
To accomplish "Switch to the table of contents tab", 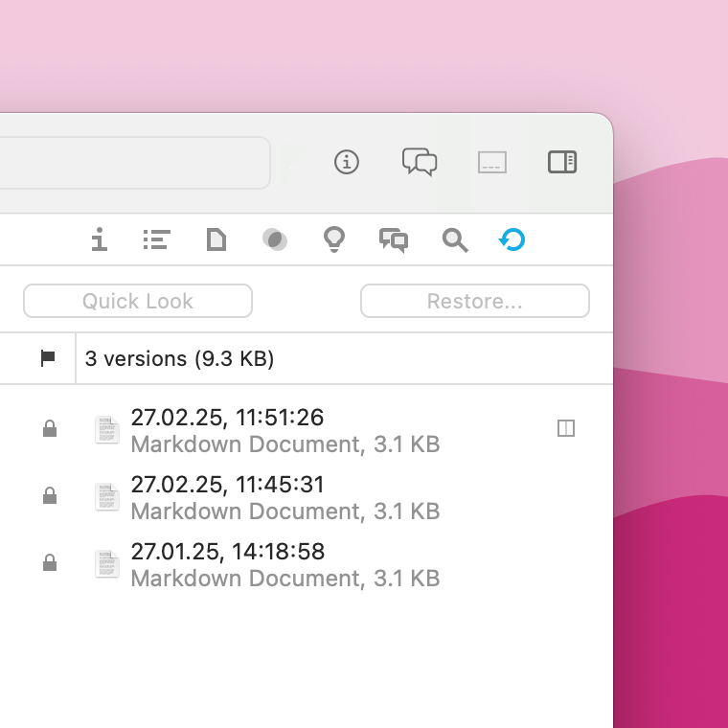I will coord(157,239).
